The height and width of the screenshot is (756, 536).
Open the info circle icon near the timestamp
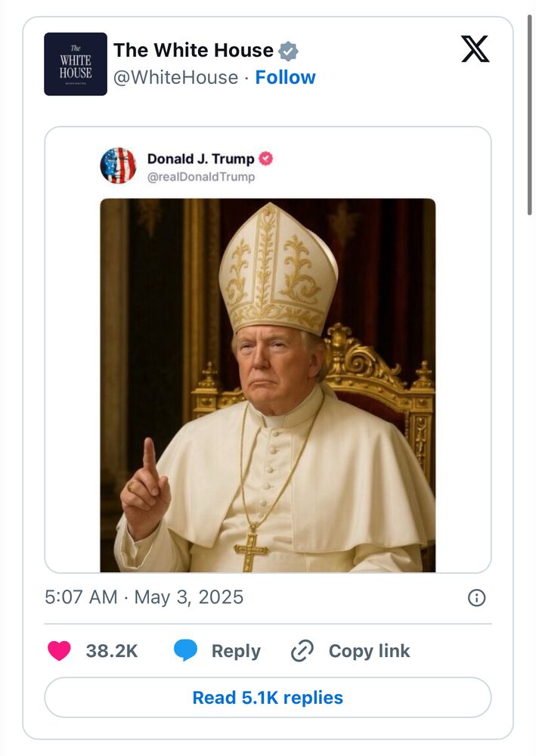477,597
